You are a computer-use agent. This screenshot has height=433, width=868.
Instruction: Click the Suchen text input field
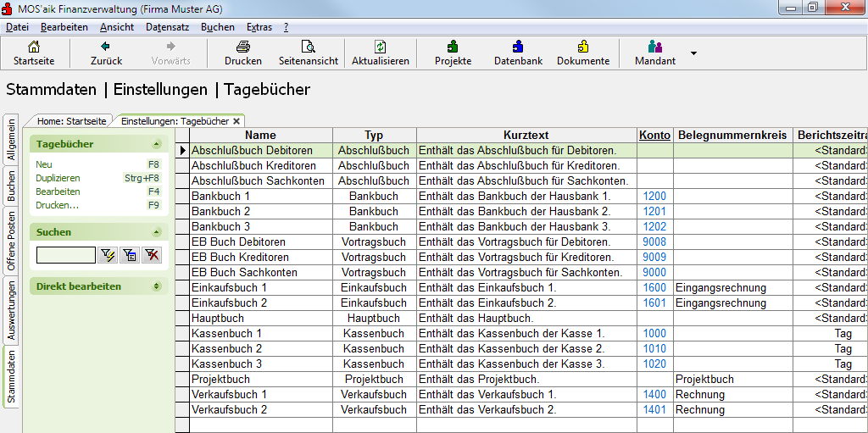tap(66, 255)
